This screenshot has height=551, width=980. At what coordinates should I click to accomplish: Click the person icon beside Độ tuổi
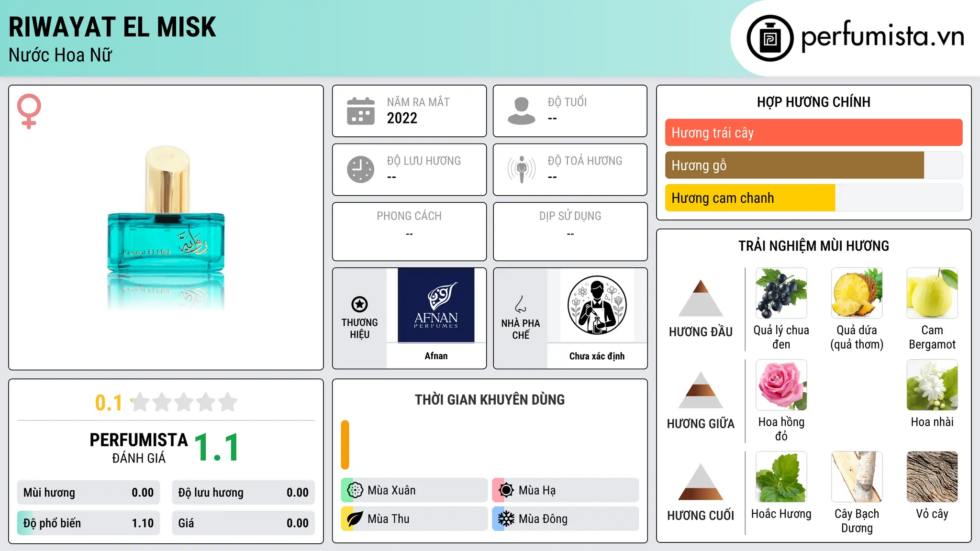[x=521, y=111]
